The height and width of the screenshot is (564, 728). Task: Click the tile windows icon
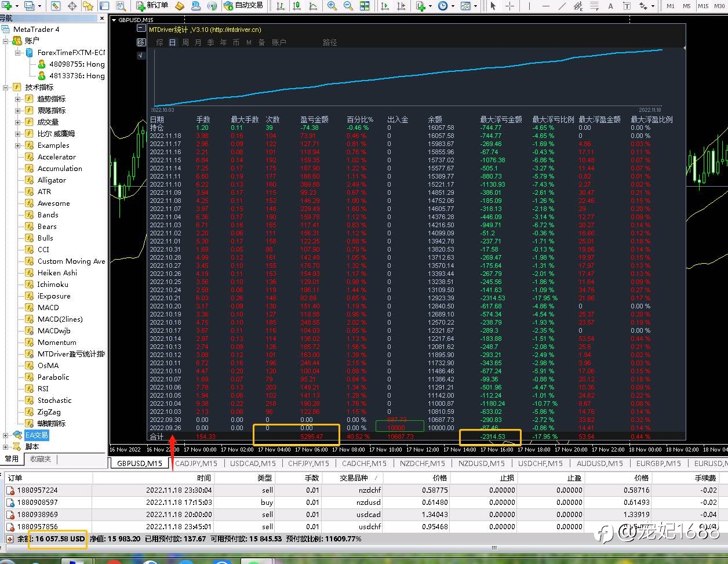click(x=365, y=6)
